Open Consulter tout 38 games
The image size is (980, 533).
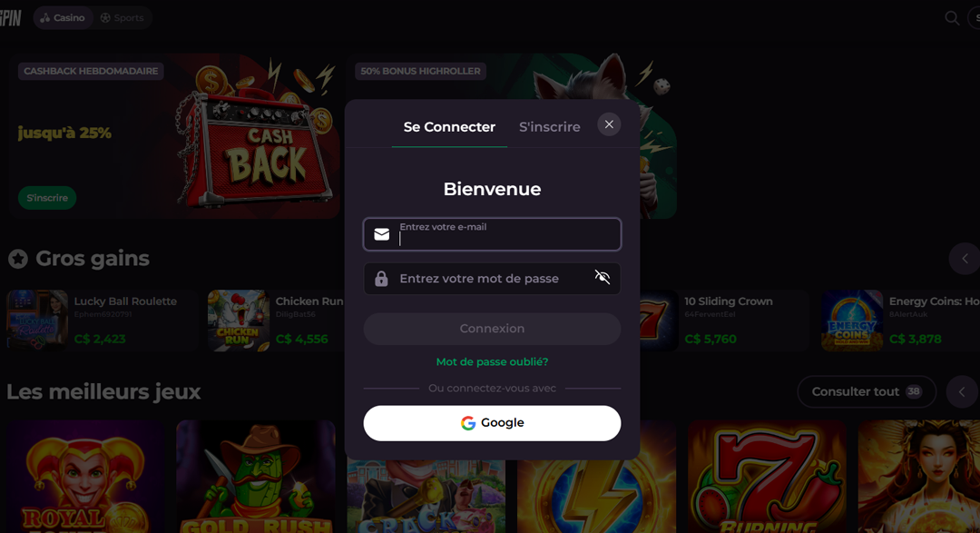click(x=867, y=391)
